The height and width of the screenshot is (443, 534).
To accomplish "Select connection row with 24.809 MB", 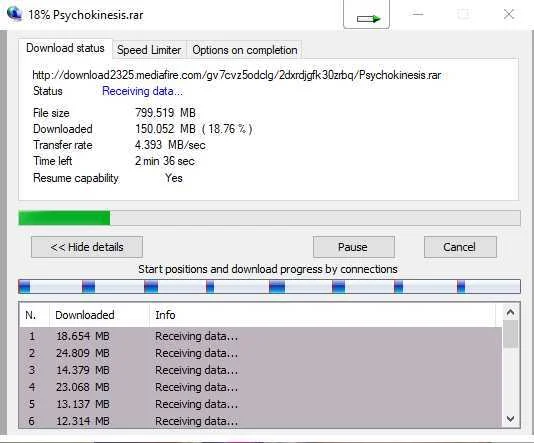I will coord(261,353).
